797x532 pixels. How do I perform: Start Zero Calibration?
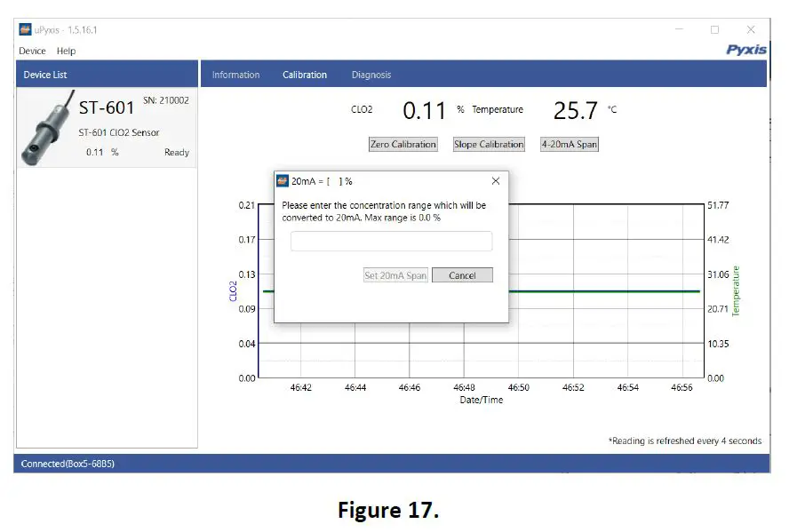tap(402, 144)
